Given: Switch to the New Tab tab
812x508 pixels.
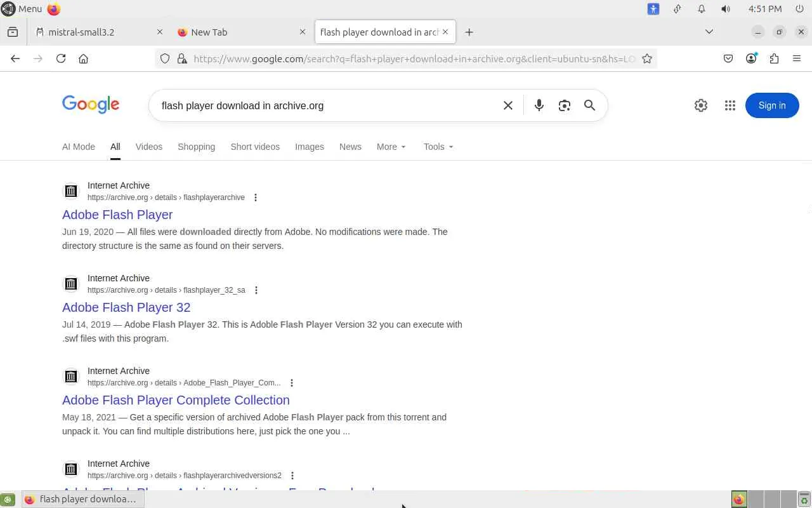Looking at the screenshot, I should (x=241, y=32).
